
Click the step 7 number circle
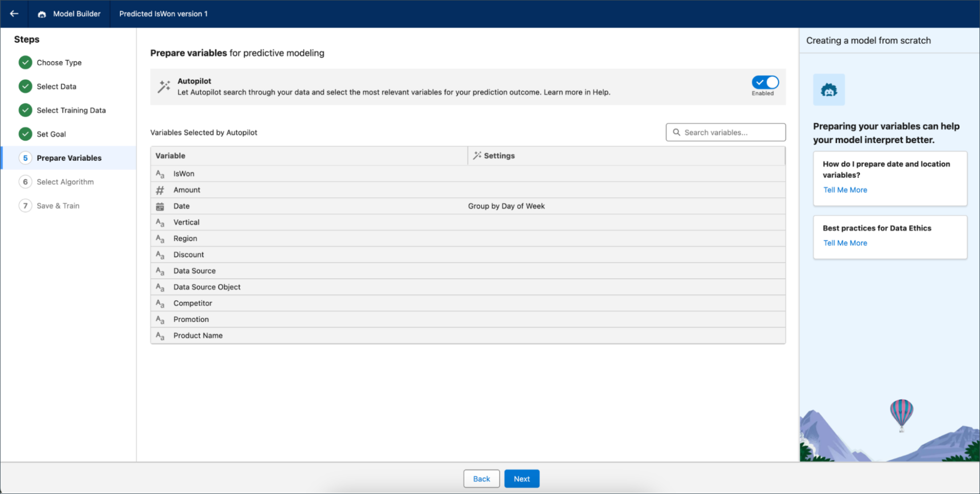[x=25, y=206]
